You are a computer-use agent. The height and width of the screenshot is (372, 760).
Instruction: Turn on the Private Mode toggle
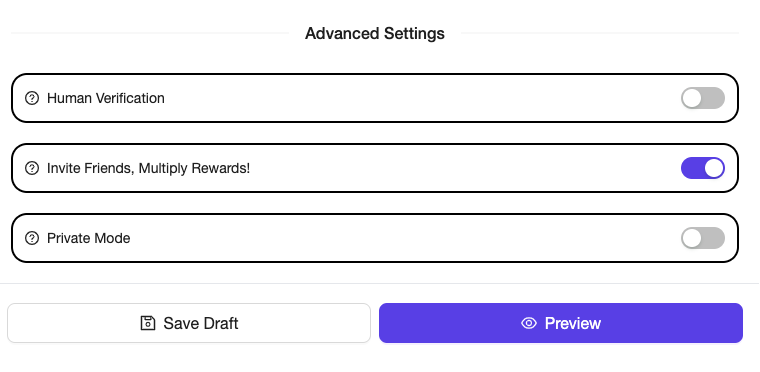[703, 238]
